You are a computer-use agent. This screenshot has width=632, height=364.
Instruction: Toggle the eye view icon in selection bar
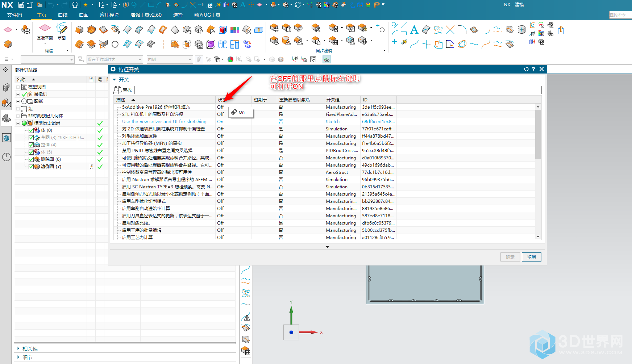click(327, 59)
